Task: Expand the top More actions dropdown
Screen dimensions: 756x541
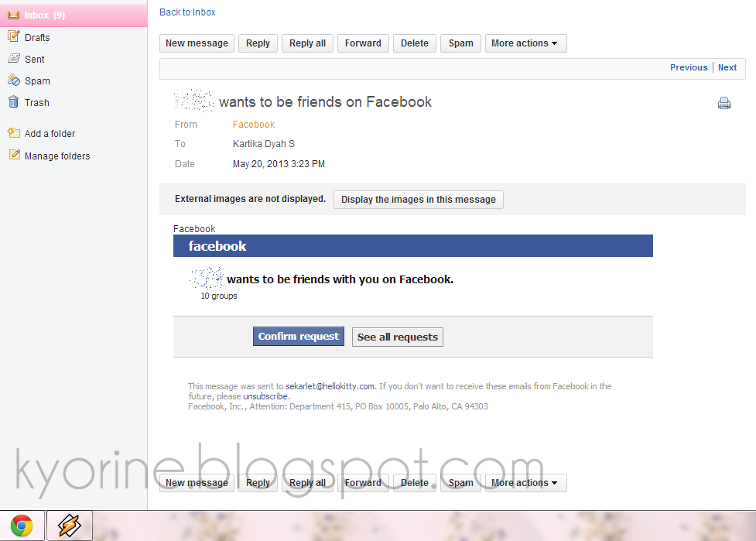Action: [526, 43]
